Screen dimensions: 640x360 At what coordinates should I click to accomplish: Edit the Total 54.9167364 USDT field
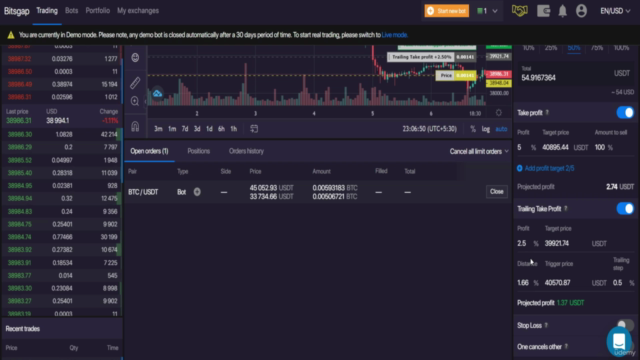click(576, 74)
